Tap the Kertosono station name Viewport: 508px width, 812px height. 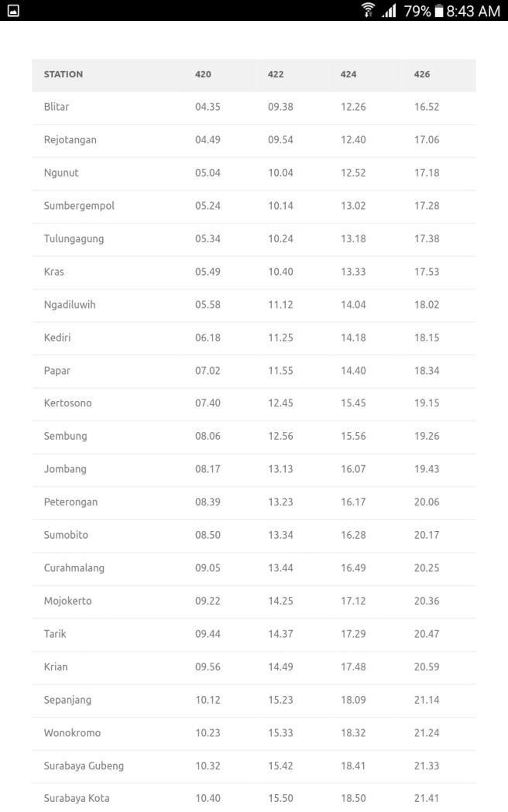(x=66, y=403)
